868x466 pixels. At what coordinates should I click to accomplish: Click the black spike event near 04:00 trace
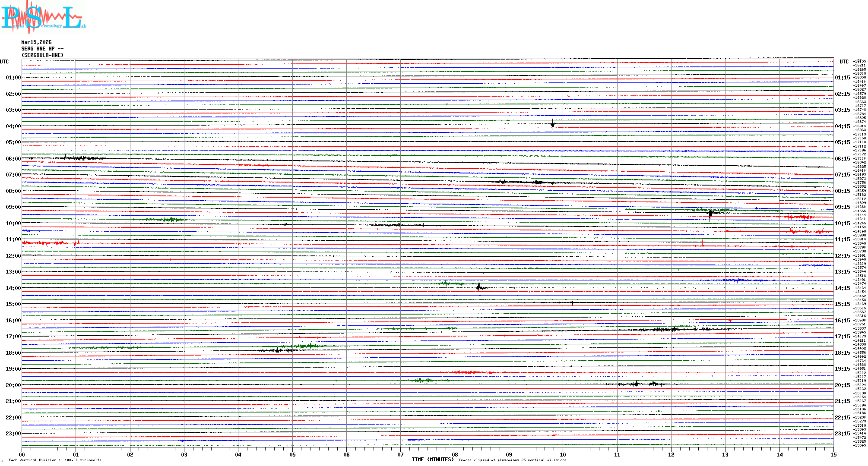(552, 125)
